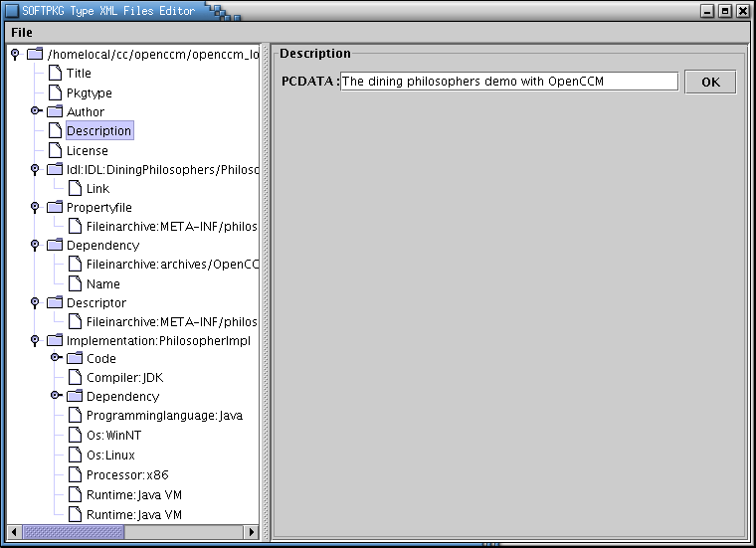Click the tree's horizontal scrollbar thumb
This screenshot has height=548, width=756.
(x=73, y=532)
